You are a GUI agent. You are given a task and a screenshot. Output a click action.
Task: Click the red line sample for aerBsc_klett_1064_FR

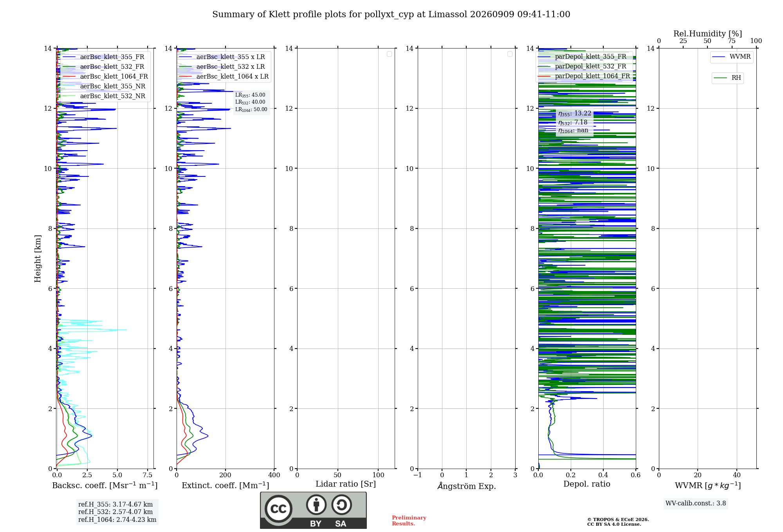pyautogui.click(x=69, y=76)
